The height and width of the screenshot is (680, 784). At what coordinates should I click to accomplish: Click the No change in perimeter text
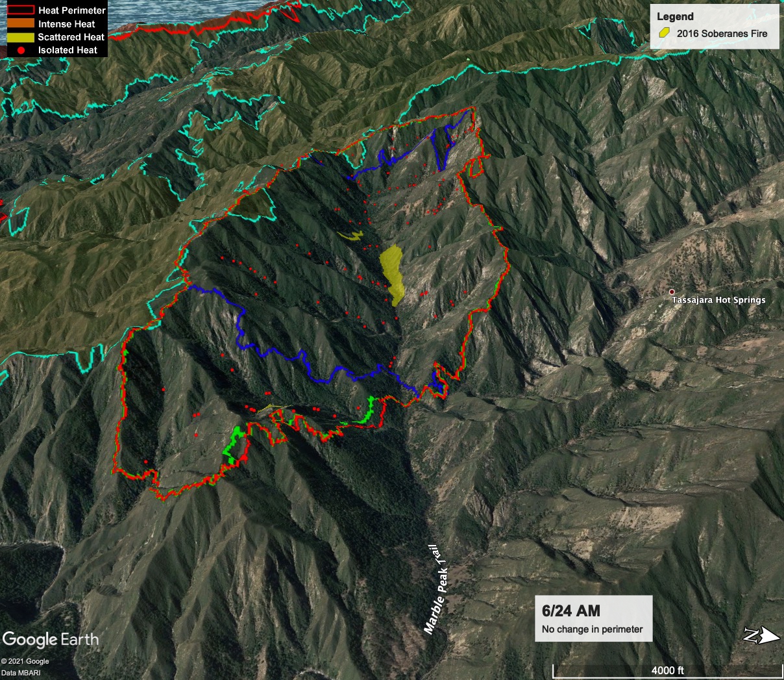[x=594, y=629]
